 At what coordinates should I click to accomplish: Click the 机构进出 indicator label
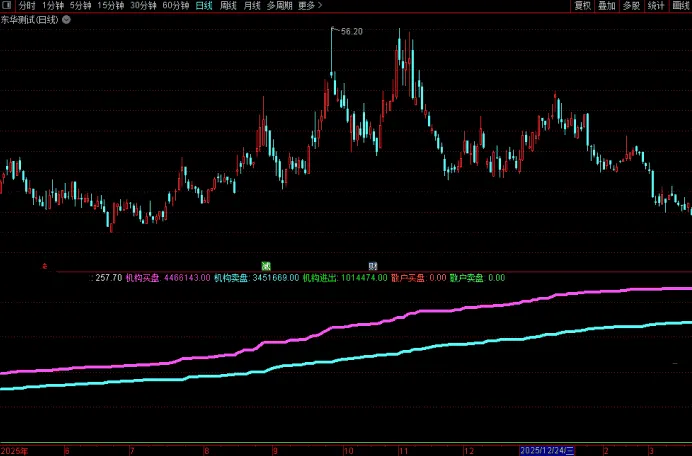[x=320, y=278]
